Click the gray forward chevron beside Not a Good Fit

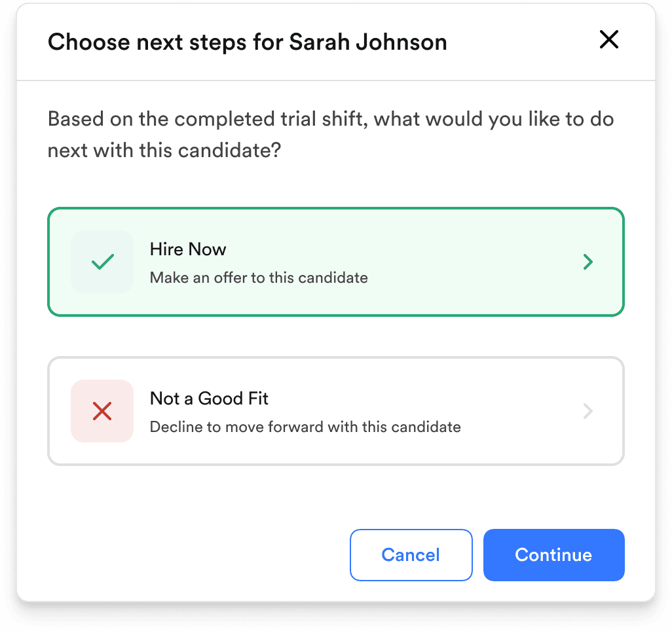[x=588, y=411]
